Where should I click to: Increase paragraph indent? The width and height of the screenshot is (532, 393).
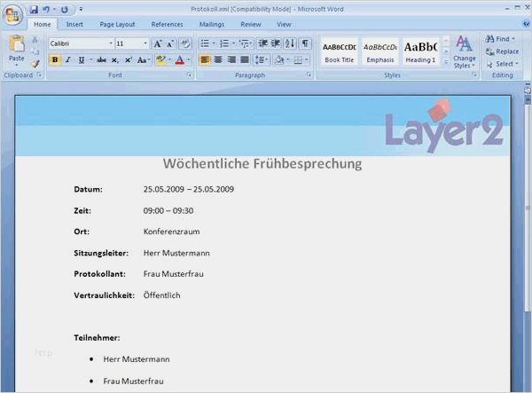276,43
